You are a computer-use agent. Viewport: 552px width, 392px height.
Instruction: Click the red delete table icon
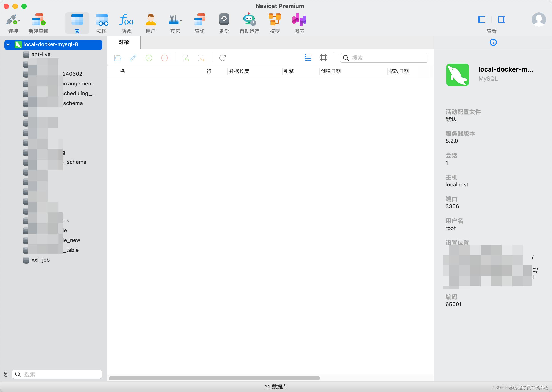point(164,58)
